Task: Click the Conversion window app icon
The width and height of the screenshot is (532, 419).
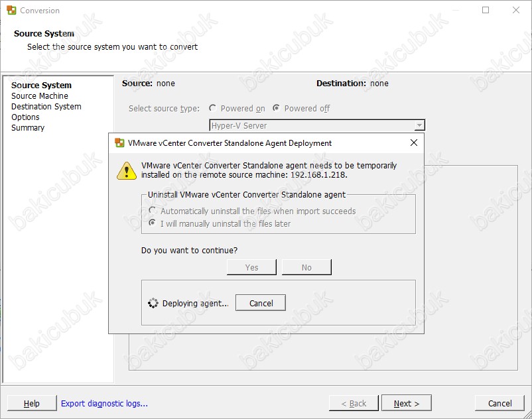Action: pos(11,10)
